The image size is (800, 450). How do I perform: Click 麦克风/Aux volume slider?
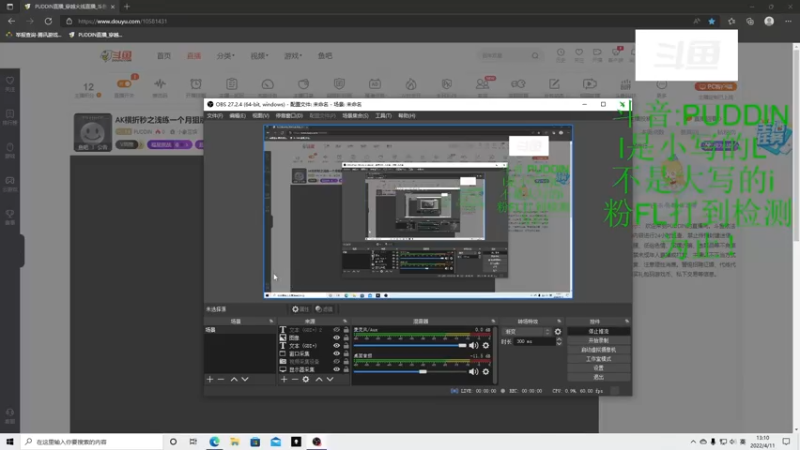410,345
